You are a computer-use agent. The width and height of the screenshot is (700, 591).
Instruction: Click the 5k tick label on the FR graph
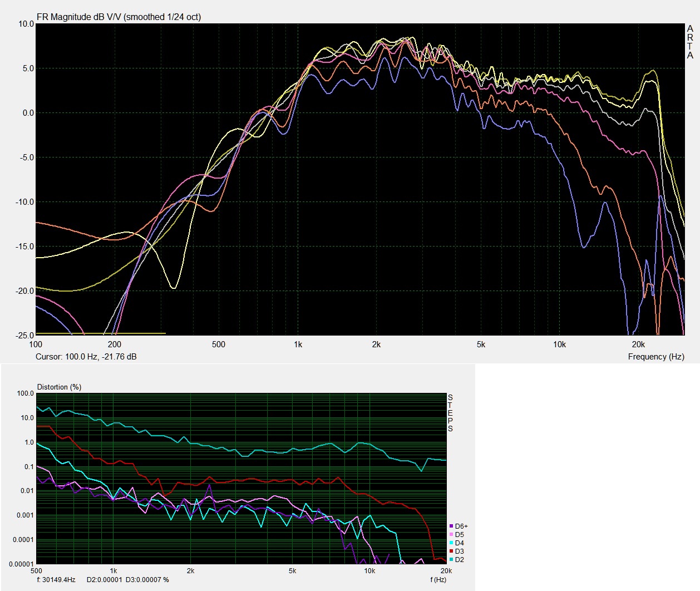pyautogui.click(x=481, y=344)
